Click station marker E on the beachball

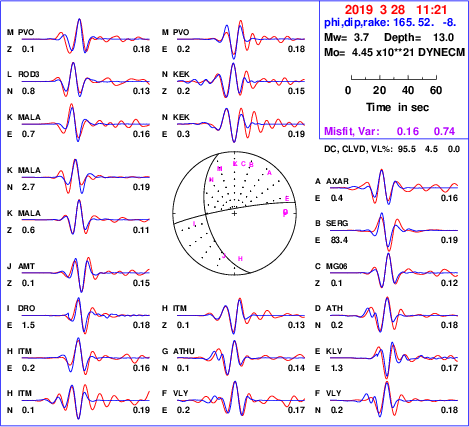pos(287,199)
